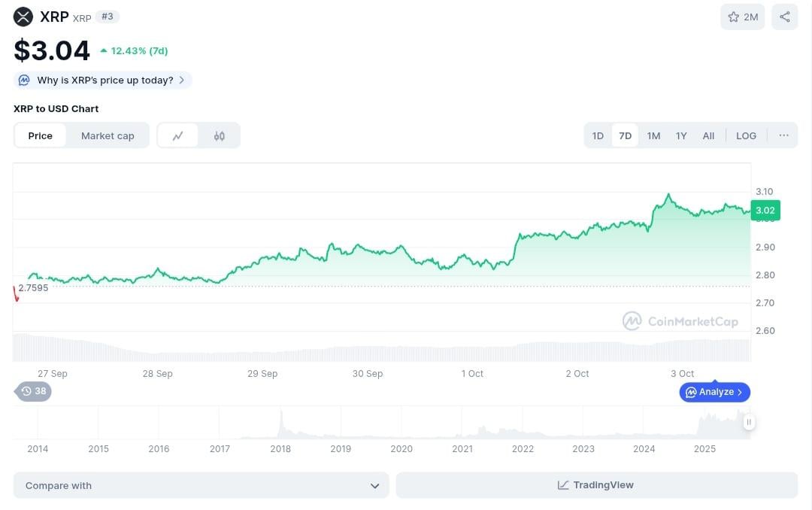Switch to candlestick chart view
Screen dimensions: 812x510
tap(220, 136)
